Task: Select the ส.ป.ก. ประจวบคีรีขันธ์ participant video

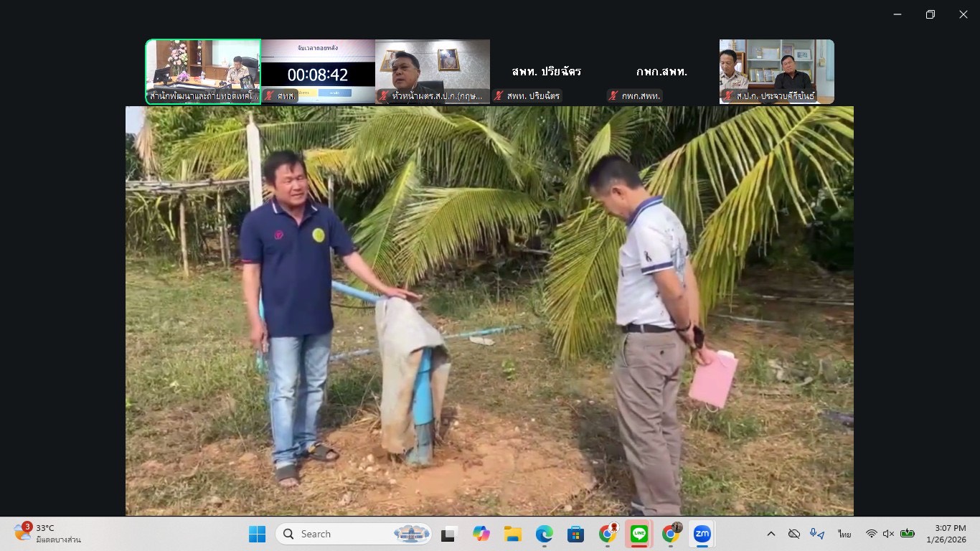Action: (776, 71)
